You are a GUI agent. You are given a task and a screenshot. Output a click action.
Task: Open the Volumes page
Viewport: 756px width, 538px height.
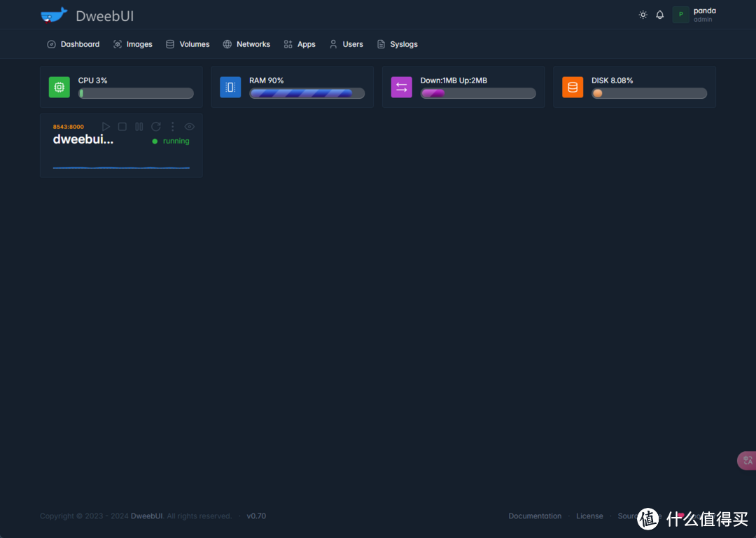tap(188, 44)
